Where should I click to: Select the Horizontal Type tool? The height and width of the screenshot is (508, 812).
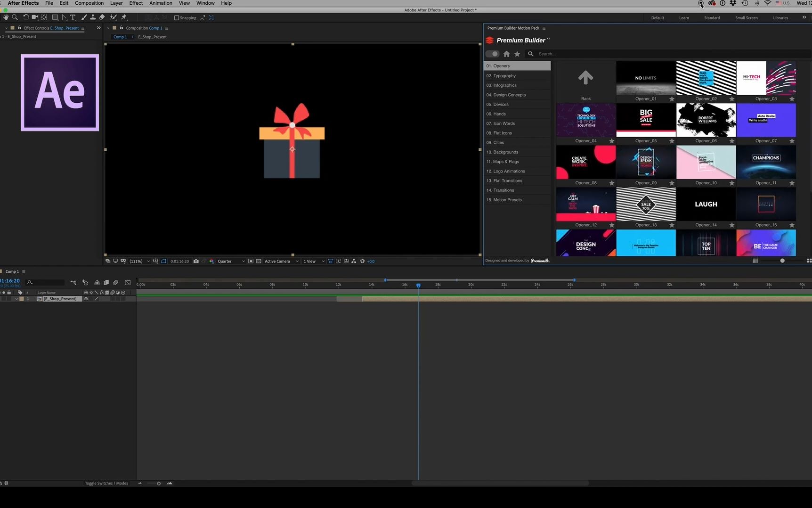73,17
